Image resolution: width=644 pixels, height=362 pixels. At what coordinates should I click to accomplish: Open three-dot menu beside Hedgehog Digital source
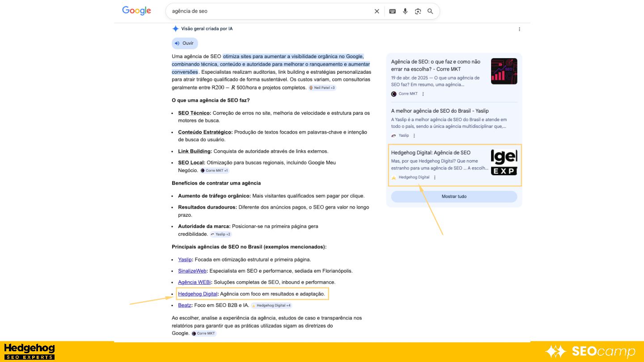point(435,177)
